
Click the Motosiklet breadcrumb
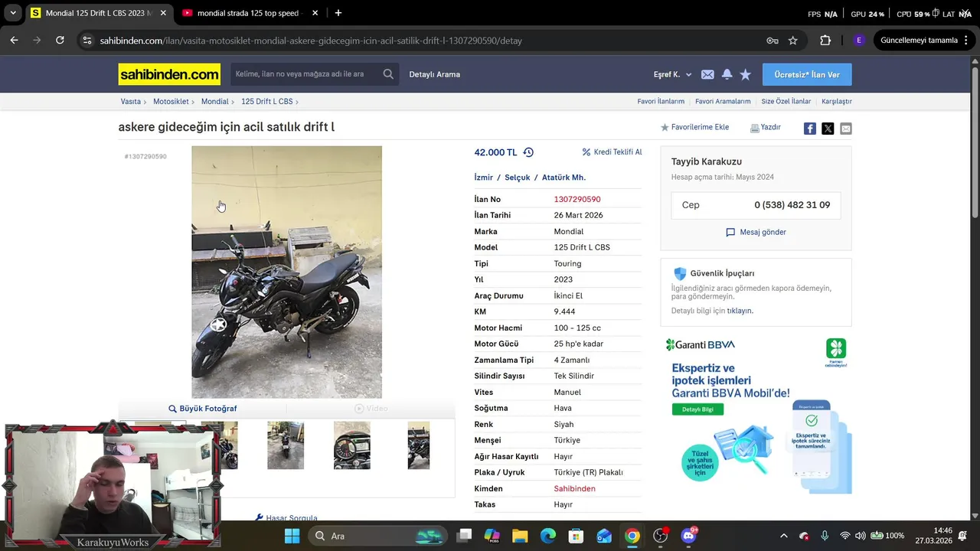click(x=171, y=101)
